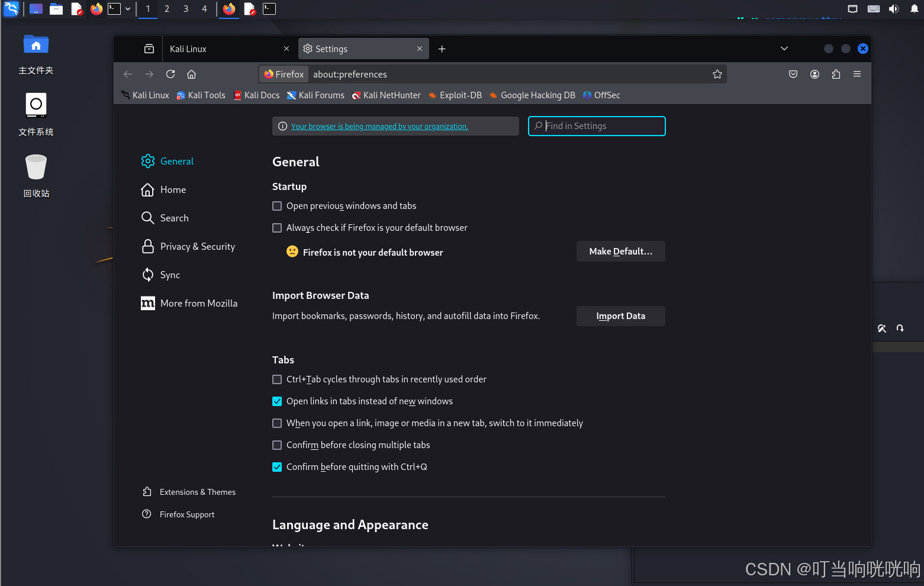Viewport: 924px width, 586px height.
Task: Open More from Mozilla section
Action: point(189,303)
